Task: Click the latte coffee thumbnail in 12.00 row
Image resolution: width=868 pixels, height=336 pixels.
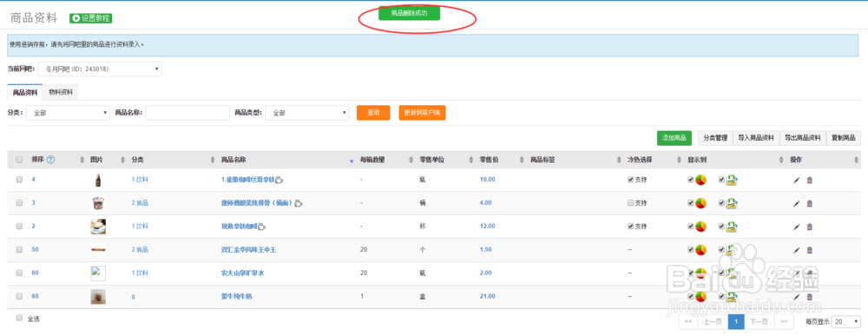Action: (98, 227)
